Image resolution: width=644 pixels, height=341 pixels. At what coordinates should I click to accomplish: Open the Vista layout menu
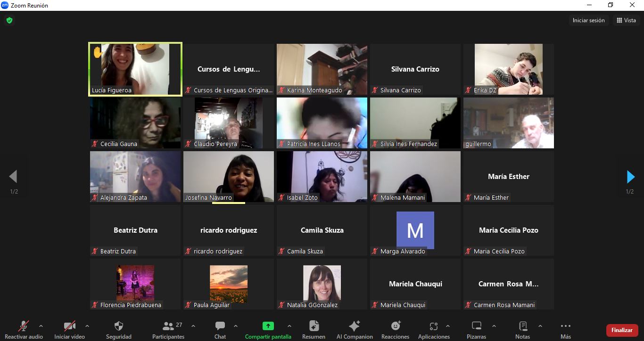click(x=626, y=20)
